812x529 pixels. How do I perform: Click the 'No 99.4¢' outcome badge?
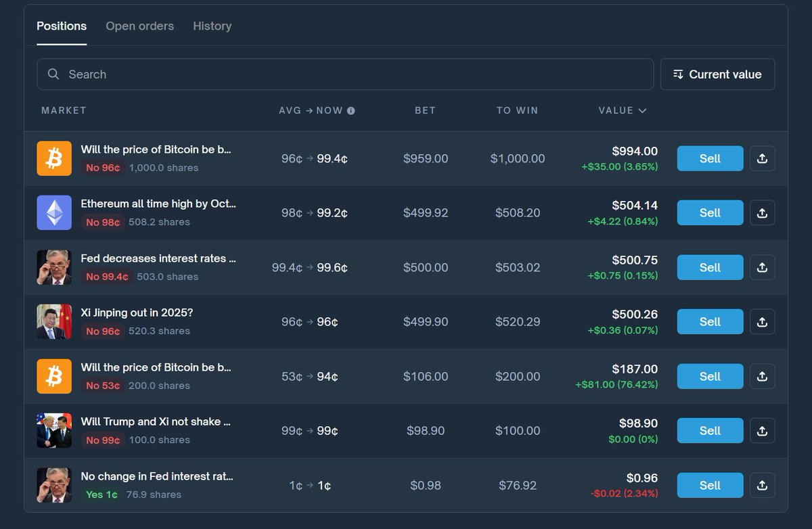tap(107, 277)
